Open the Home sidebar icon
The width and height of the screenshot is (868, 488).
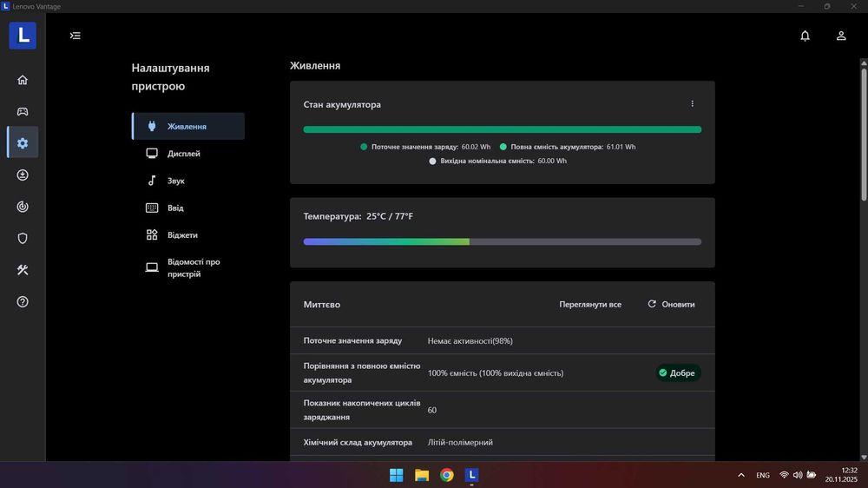23,80
